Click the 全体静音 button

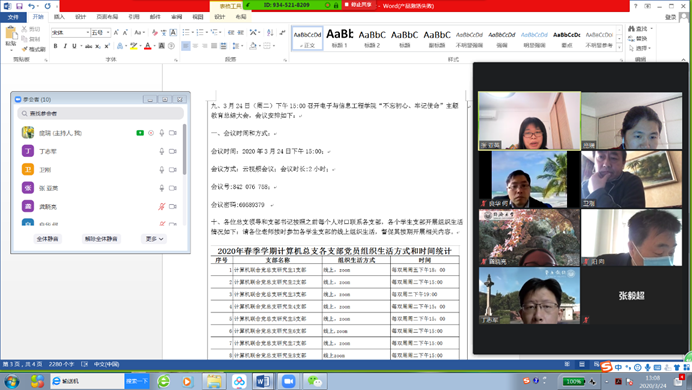47,239
